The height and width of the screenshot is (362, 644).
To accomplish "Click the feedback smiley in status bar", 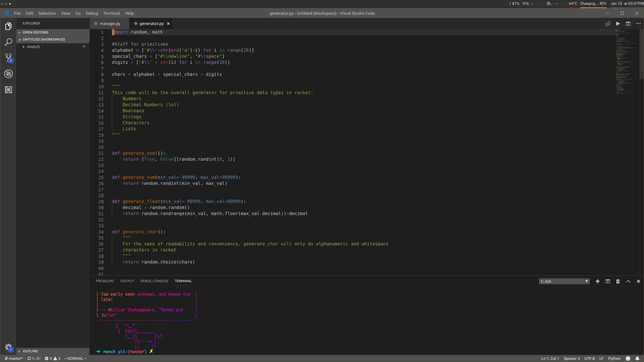I will 628,359.
